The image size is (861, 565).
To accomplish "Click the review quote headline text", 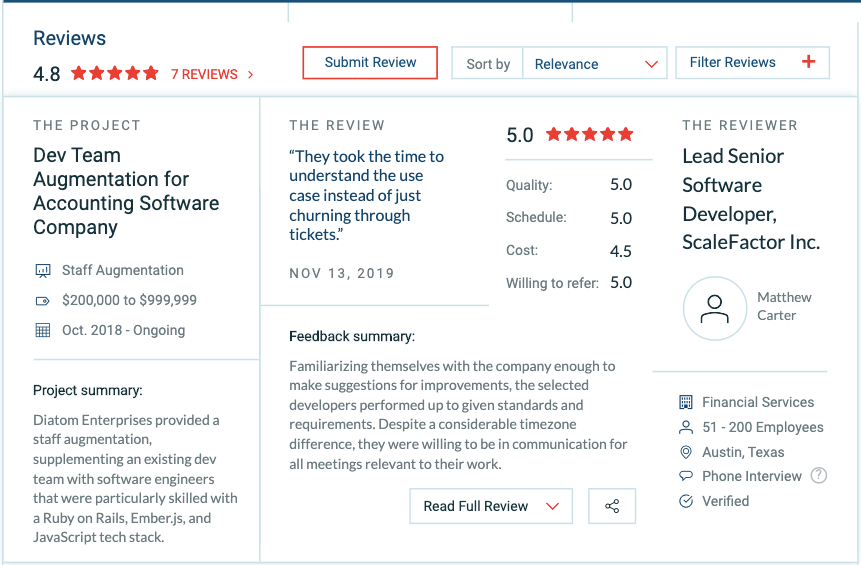I will coord(366,195).
